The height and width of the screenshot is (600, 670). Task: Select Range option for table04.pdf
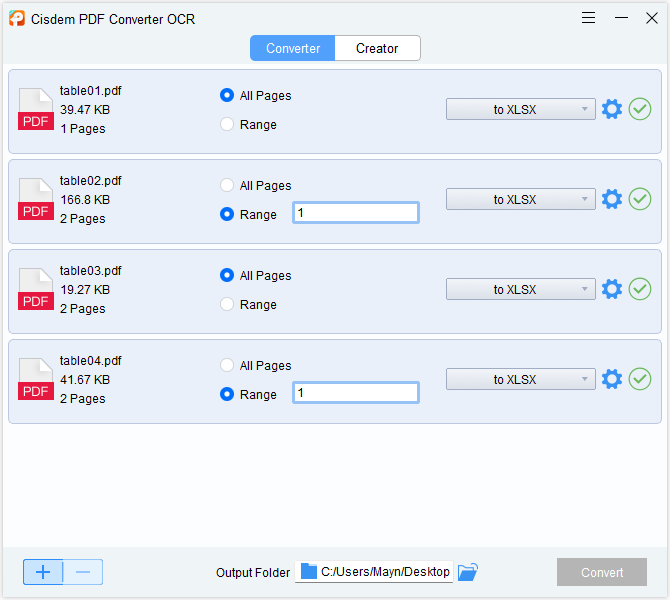248,394
